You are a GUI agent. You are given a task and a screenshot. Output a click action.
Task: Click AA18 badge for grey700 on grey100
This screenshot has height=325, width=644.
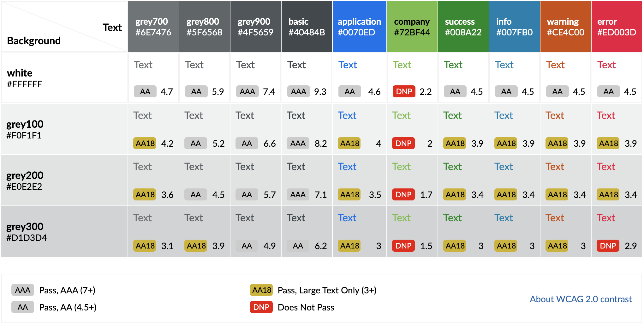coord(145,143)
